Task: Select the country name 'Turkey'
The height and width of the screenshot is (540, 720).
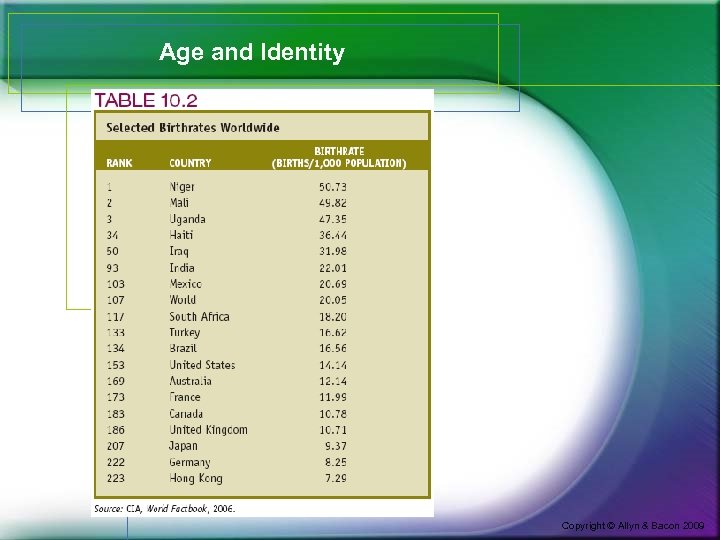Action: click(185, 332)
